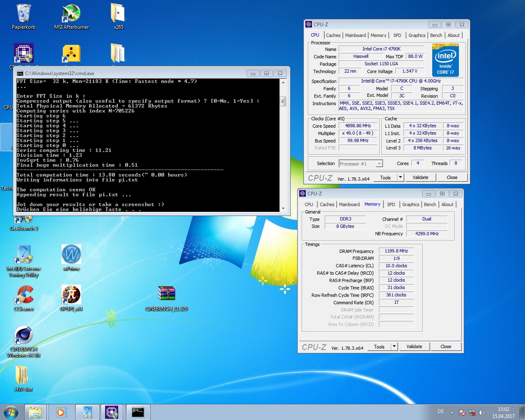Open the Windows Start menu orb
Viewport: 525px width, 420px height.
tap(11, 412)
